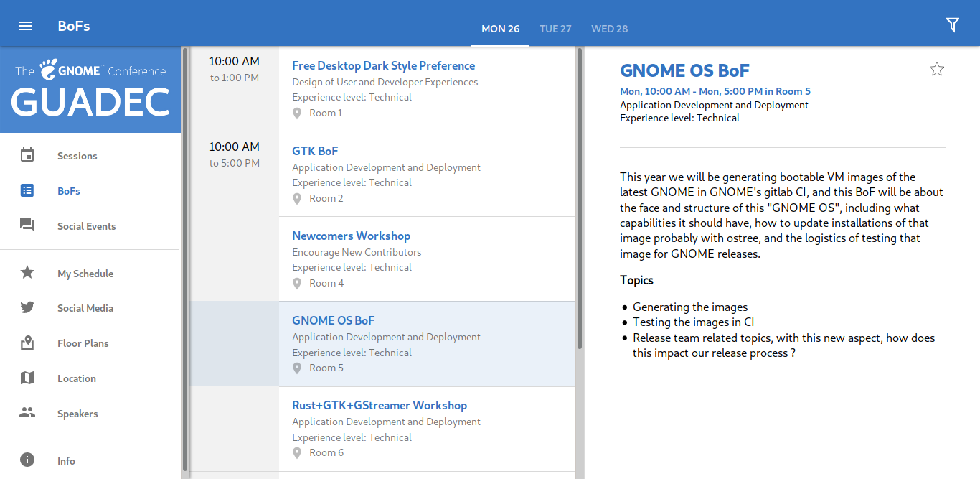Click 'Testing the images in CI' bullet
This screenshot has width=980, height=479.
(x=693, y=322)
